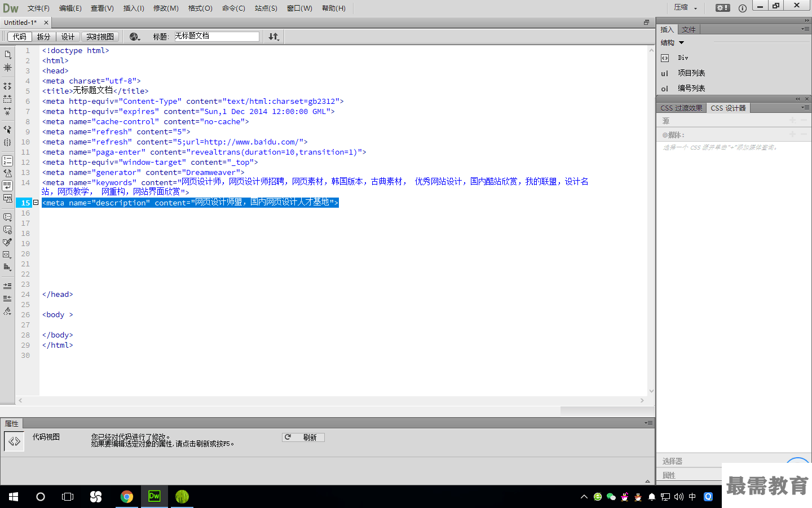The image size is (812, 508).
Task: Open the 压缩 workspace dropdown
Action: point(685,7)
